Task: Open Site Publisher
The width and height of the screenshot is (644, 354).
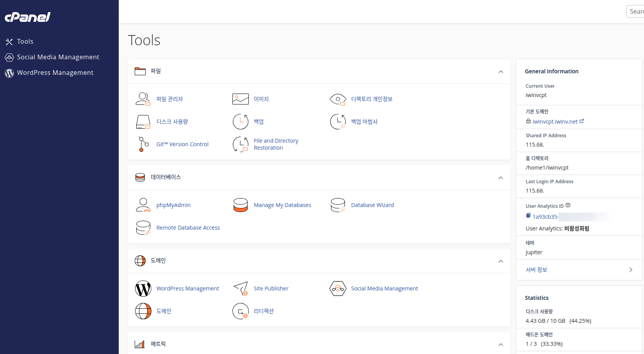Action: (271, 288)
